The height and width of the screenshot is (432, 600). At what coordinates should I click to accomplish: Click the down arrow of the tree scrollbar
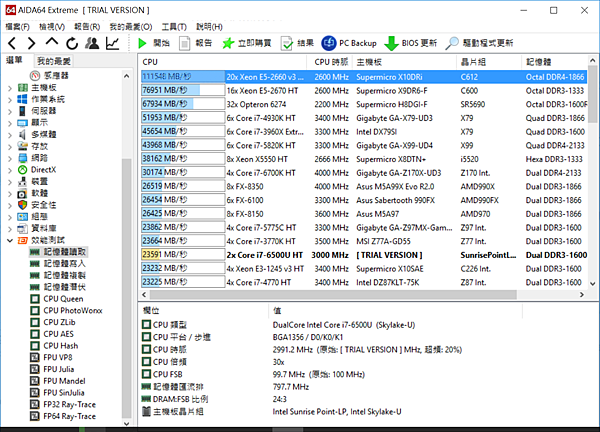tap(126, 423)
